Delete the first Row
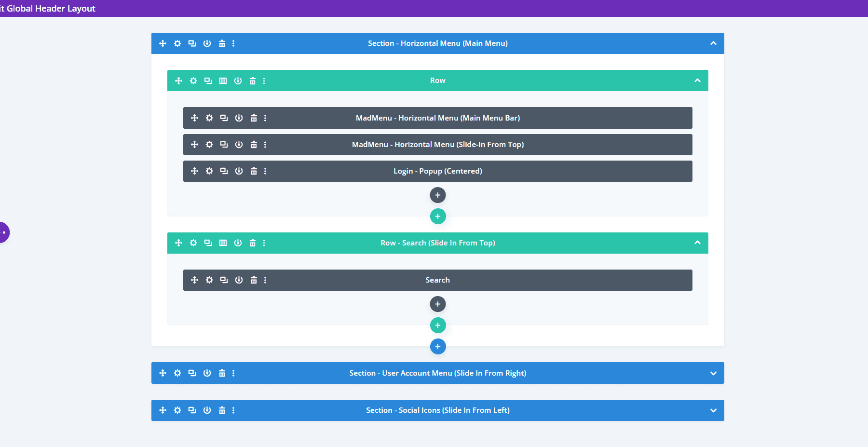The height and width of the screenshot is (447, 868). tap(253, 81)
